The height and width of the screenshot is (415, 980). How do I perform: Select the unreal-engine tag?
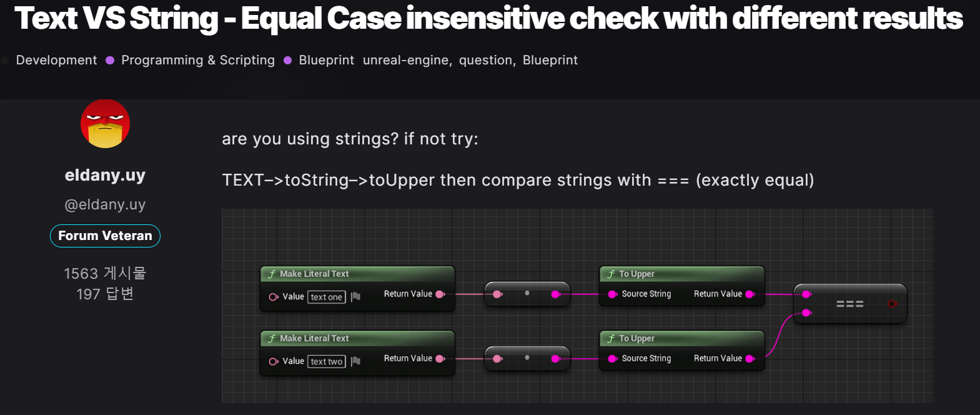tap(406, 60)
